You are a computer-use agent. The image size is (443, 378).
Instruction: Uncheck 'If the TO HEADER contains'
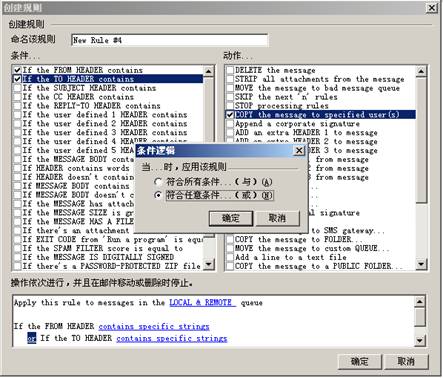coord(17,79)
